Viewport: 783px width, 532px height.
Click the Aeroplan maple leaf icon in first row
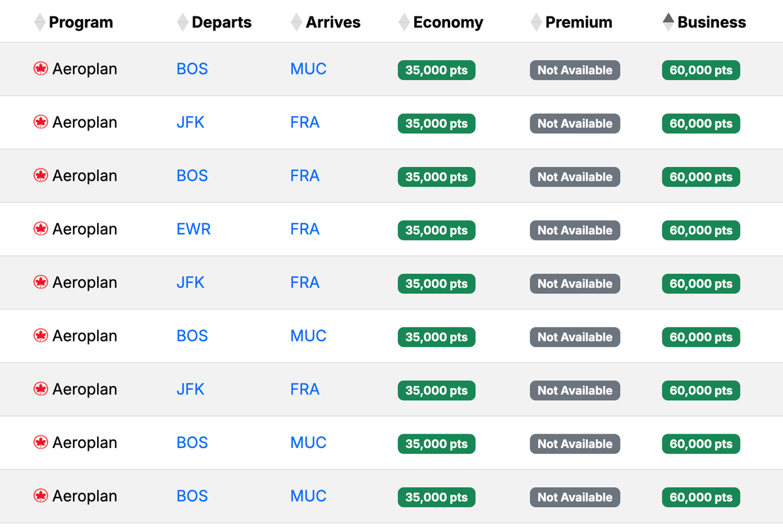[x=40, y=68]
